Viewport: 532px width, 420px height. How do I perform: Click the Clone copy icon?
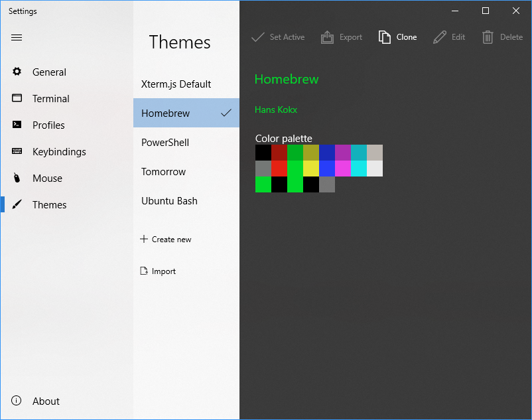click(x=385, y=37)
